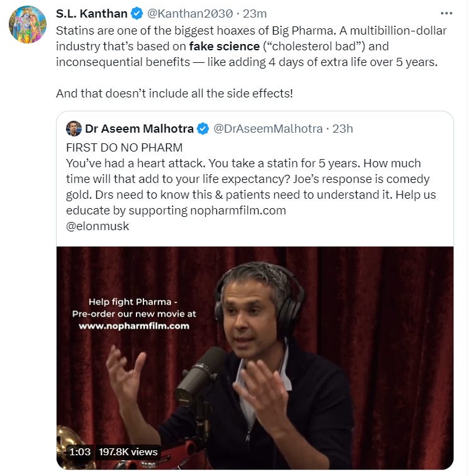Open the @Kanthan2030 handle link

pyautogui.click(x=190, y=14)
